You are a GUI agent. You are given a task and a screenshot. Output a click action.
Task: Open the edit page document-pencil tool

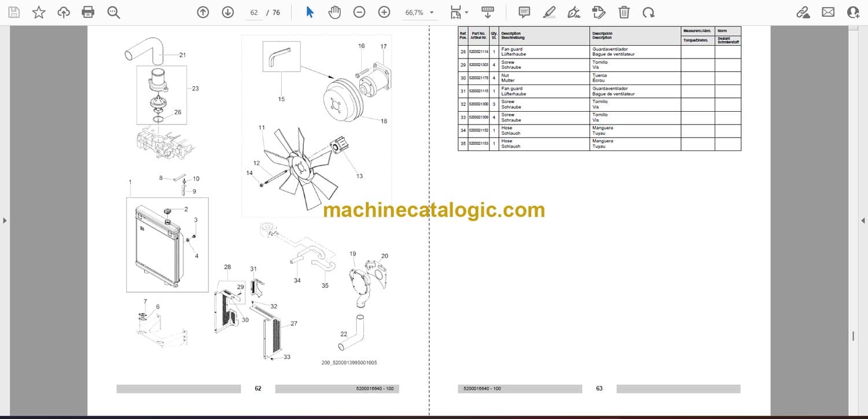coord(599,12)
